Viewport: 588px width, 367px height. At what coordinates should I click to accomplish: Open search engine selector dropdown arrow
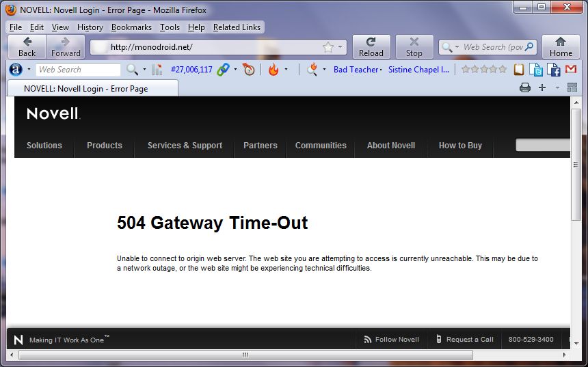(x=457, y=47)
